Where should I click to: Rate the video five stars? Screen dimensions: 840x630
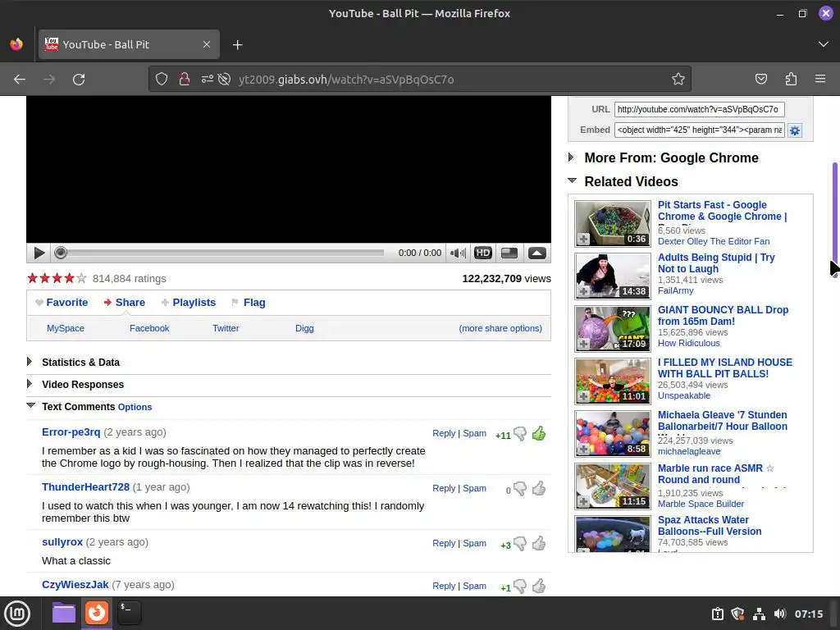tap(81, 278)
